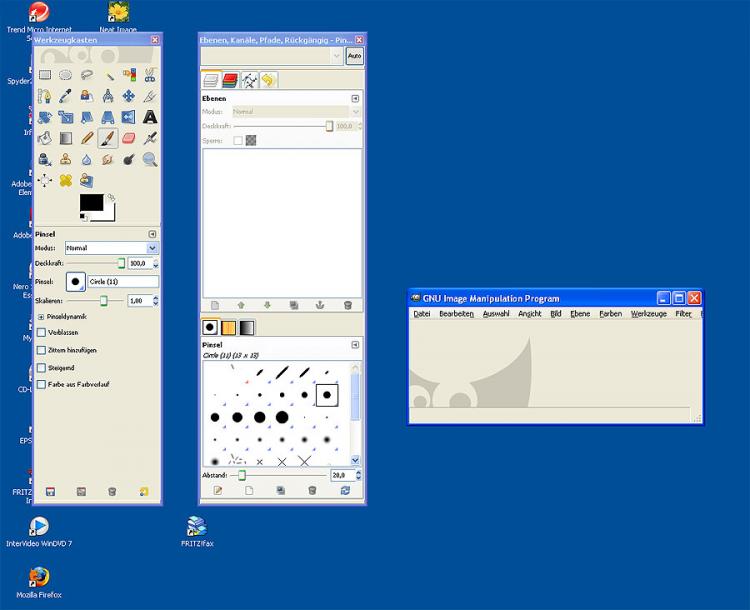Select the Rectangle Select tool
The width and height of the screenshot is (750, 610).
[45, 75]
